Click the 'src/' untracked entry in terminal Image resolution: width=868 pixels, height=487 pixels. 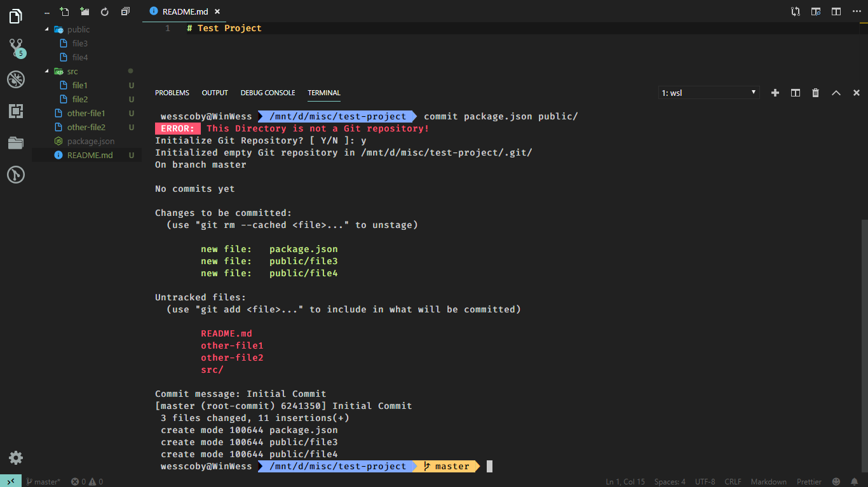pos(212,370)
